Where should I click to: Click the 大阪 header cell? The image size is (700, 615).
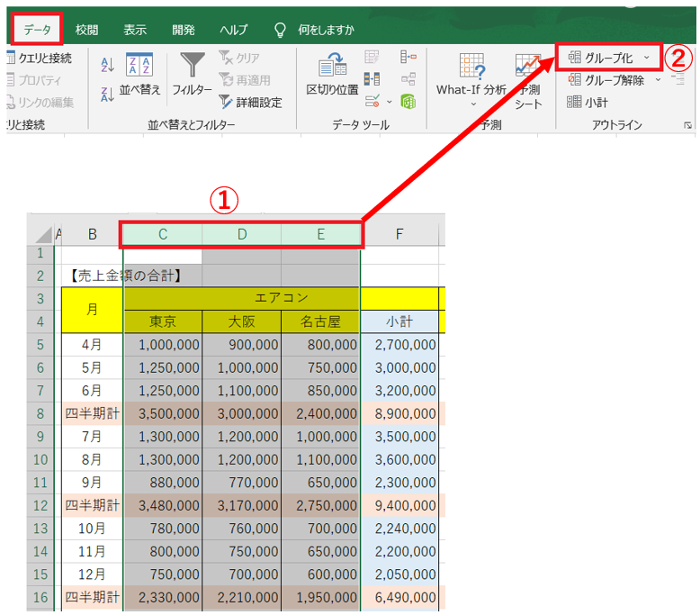pyautogui.click(x=241, y=321)
